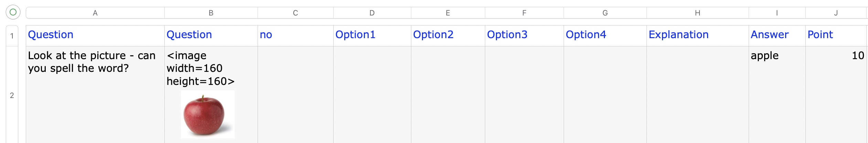Image resolution: width=868 pixels, height=143 pixels.
Task: Click the select-all circle in table corner
Action: point(13,12)
